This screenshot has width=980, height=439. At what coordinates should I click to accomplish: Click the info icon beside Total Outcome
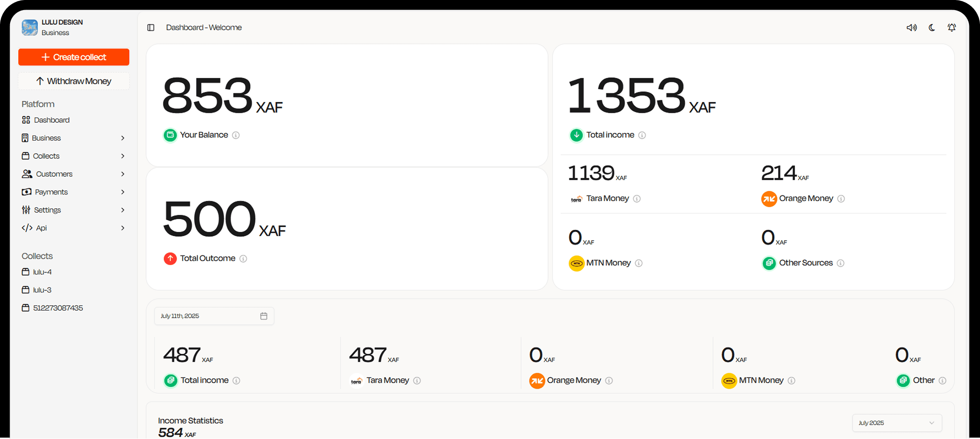pos(243,259)
